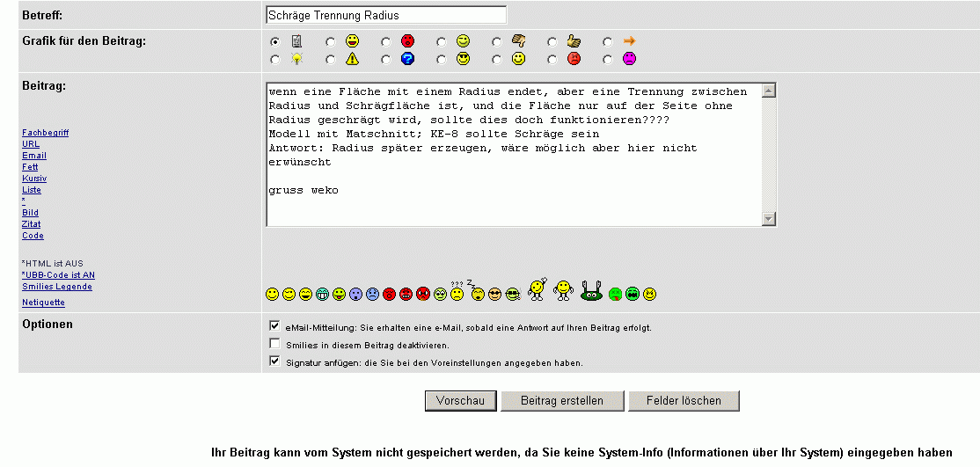Viewport: 980px width, 467px height.
Task: Select radio button for red shocked face graphic
Action: pyautogui.click(x=386, y=42)
